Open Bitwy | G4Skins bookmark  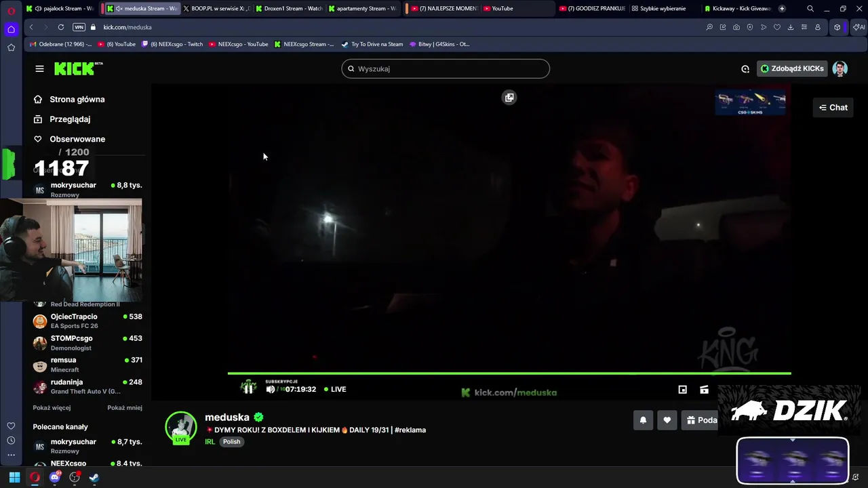pos(439,44)
